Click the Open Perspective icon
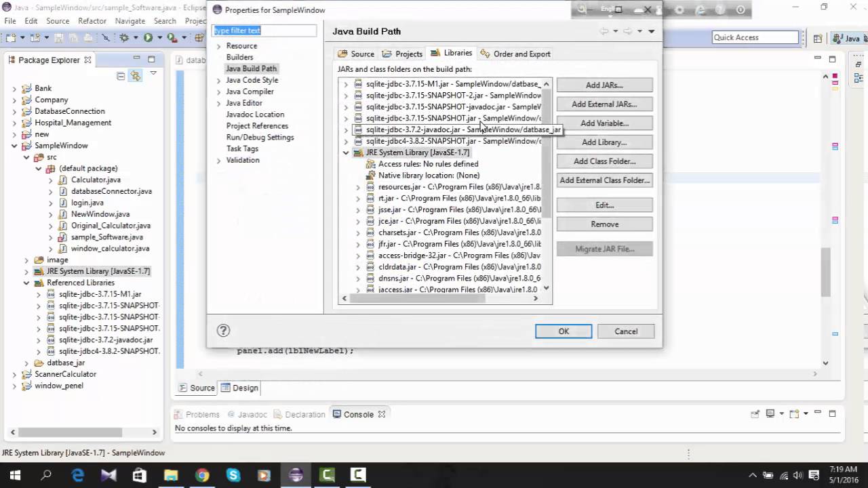The width and height of the screenshot is (868, 488). pos(818,39)
